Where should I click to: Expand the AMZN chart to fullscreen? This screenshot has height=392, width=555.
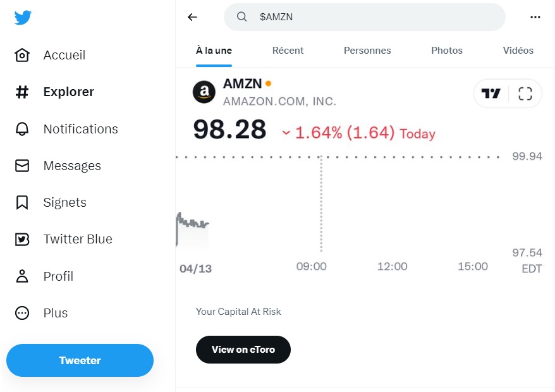(525, 94)
